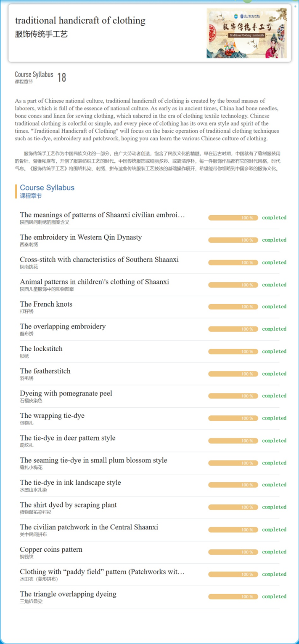Select 'The French knots' lesson
The height and width of the screenshot is (644, 299).
pyautogui.click(x=46, y=305)
